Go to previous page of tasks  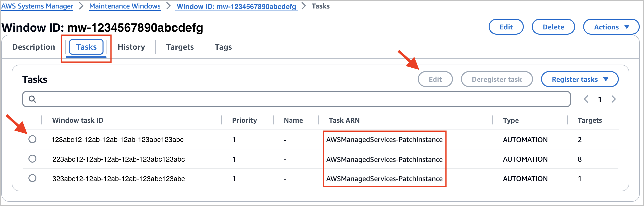(x=586, y=99)
